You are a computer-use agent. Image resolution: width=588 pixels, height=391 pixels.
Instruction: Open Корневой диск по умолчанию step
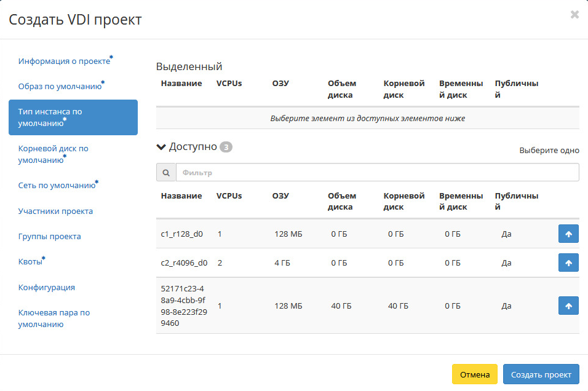(x=54, y=154)
